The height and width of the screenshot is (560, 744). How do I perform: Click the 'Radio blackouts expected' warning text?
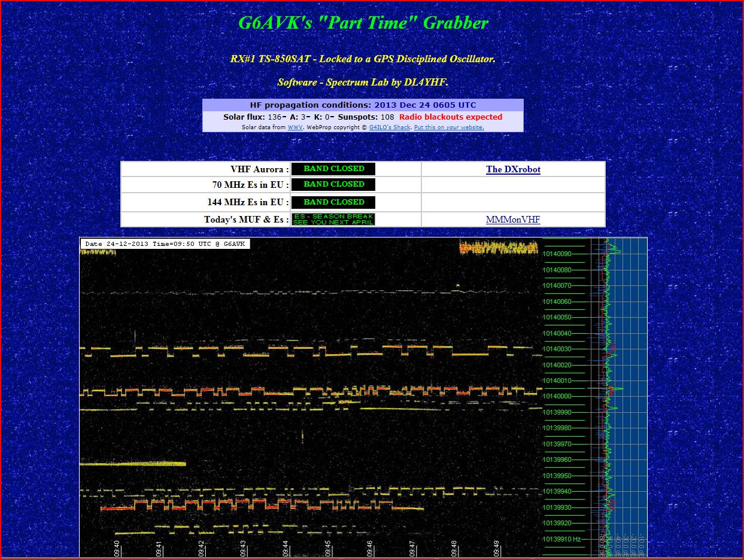tap(451, 117)
